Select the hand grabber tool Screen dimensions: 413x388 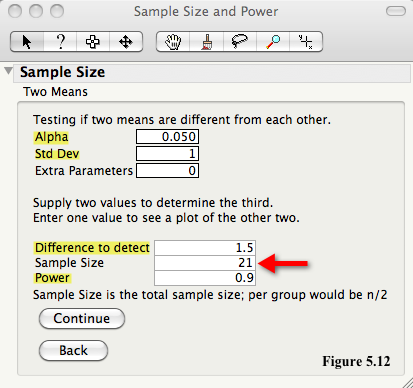click(x=173, y=42)
